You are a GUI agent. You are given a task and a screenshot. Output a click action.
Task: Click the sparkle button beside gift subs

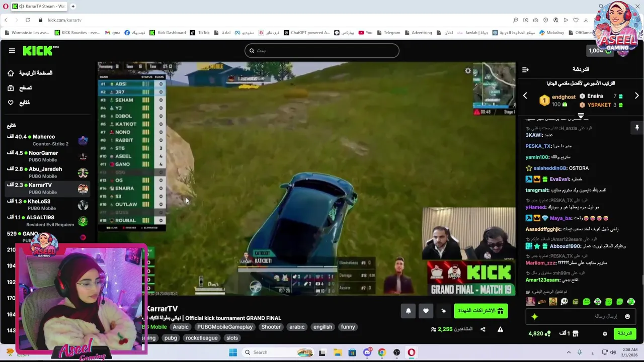443,311
